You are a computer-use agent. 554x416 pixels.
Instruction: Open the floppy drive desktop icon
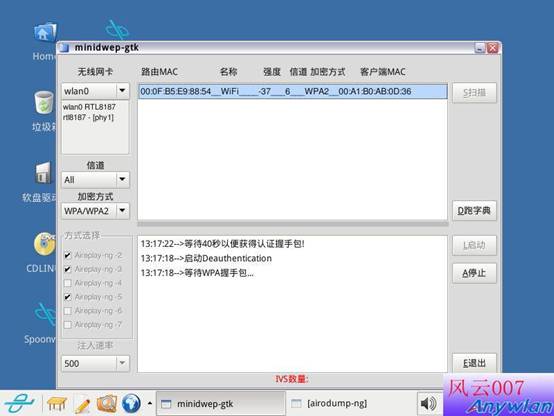43,173
